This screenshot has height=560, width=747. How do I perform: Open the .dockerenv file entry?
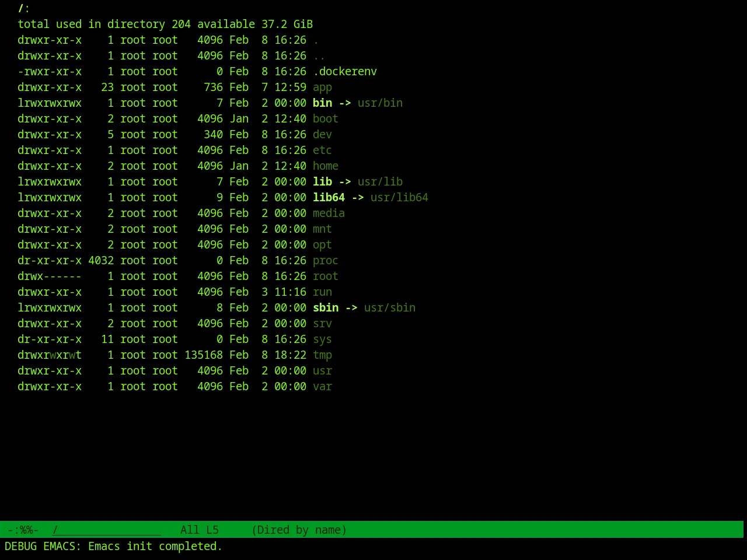click(345, 72)
